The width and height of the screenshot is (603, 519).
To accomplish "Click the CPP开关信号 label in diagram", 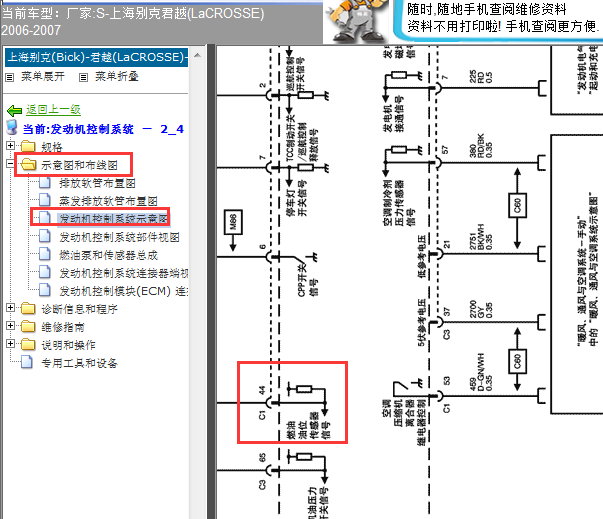I will click(x=308, y=279).
